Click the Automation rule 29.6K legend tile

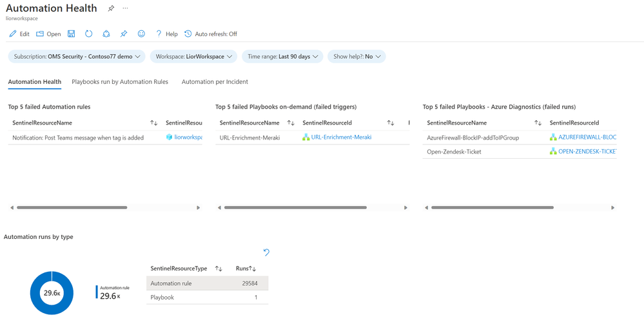[113, 292]
